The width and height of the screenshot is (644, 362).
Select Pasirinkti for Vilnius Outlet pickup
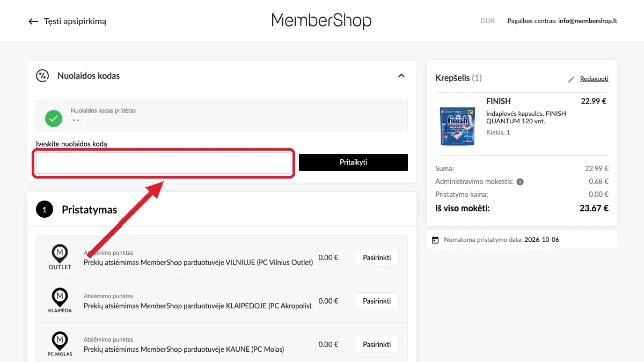tap(377, 257)
